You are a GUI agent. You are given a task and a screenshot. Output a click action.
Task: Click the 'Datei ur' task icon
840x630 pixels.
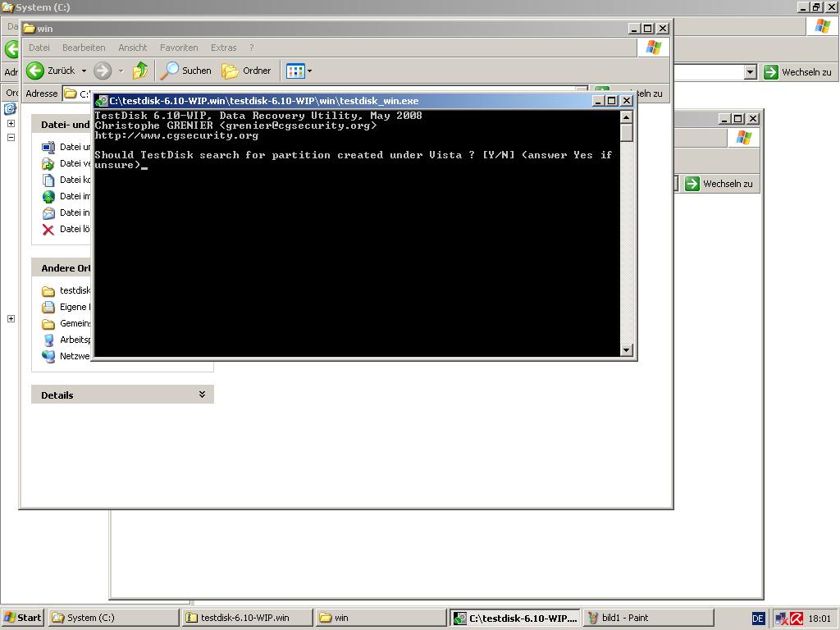pos(48,148)
